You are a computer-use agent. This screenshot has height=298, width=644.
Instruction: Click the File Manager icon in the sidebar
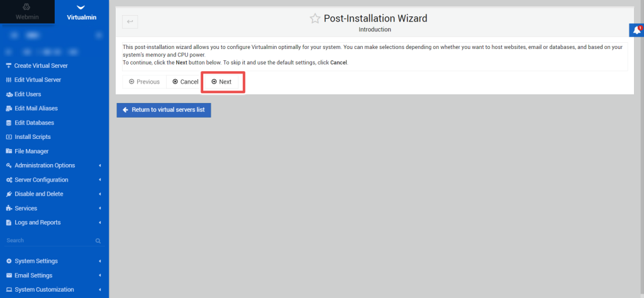tap(9, 151)
